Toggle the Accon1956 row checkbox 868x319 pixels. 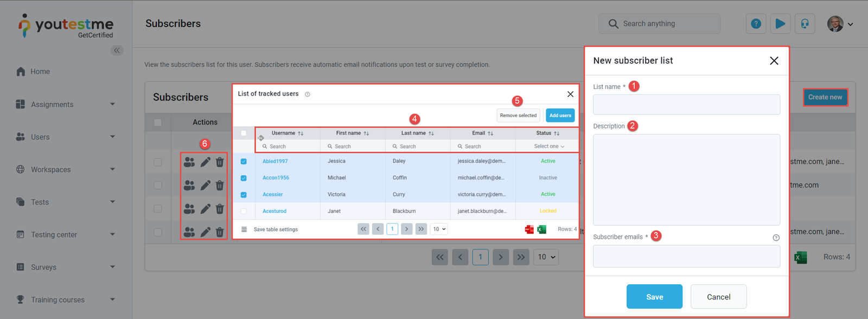click(244, 178)
